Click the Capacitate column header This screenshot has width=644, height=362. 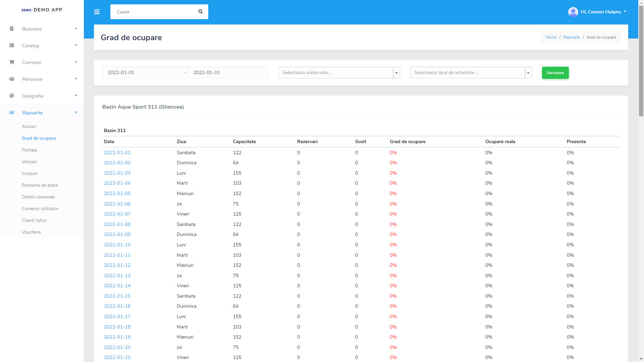coord(244,141)
